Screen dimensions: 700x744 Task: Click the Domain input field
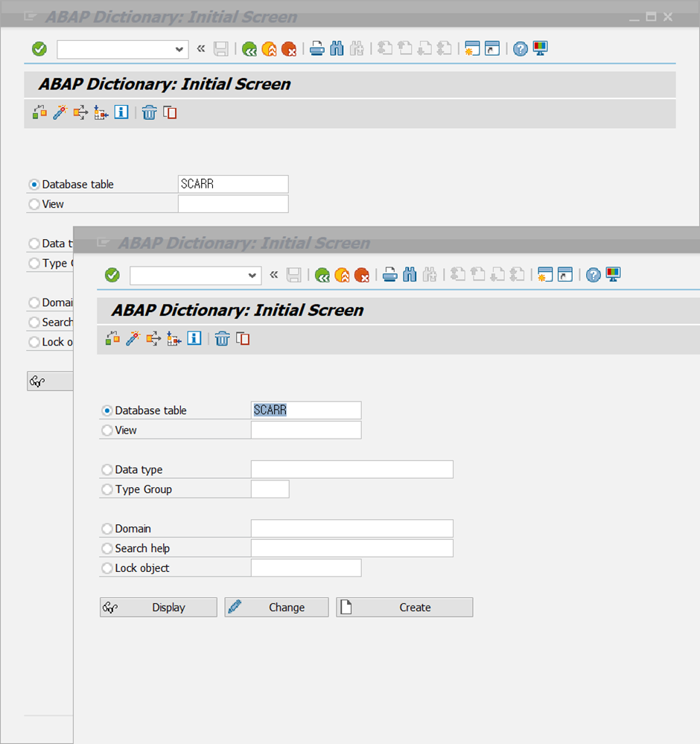pyautogui.click(x=352, y=529)
